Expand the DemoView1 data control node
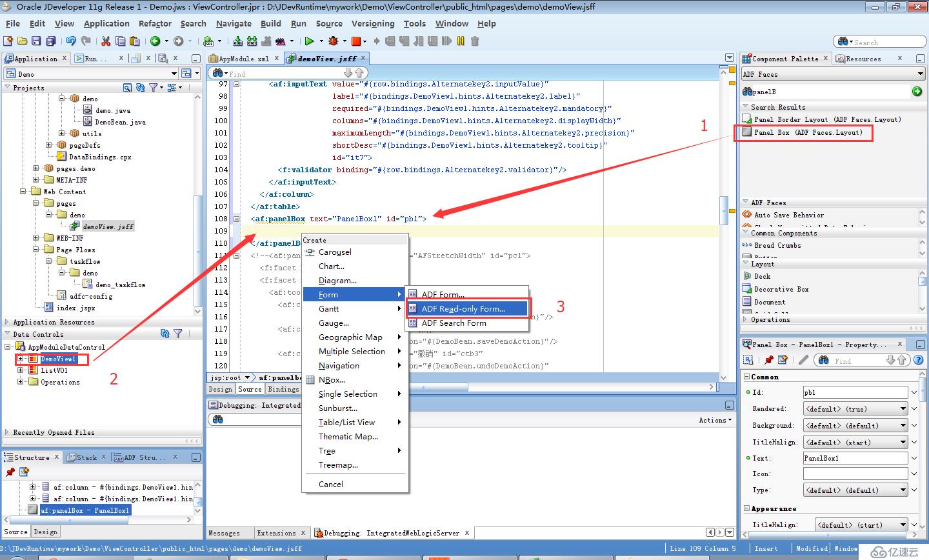The height and width of the screenshot is (560, 929). (21, 359)
